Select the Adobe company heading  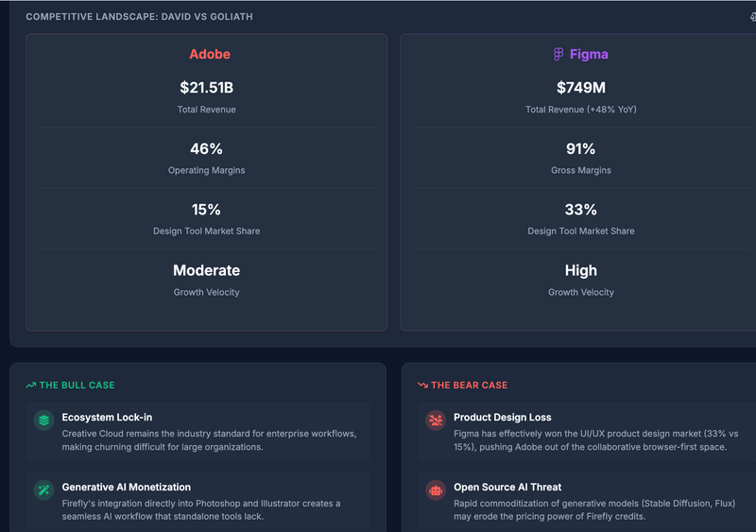pos(210,54)
